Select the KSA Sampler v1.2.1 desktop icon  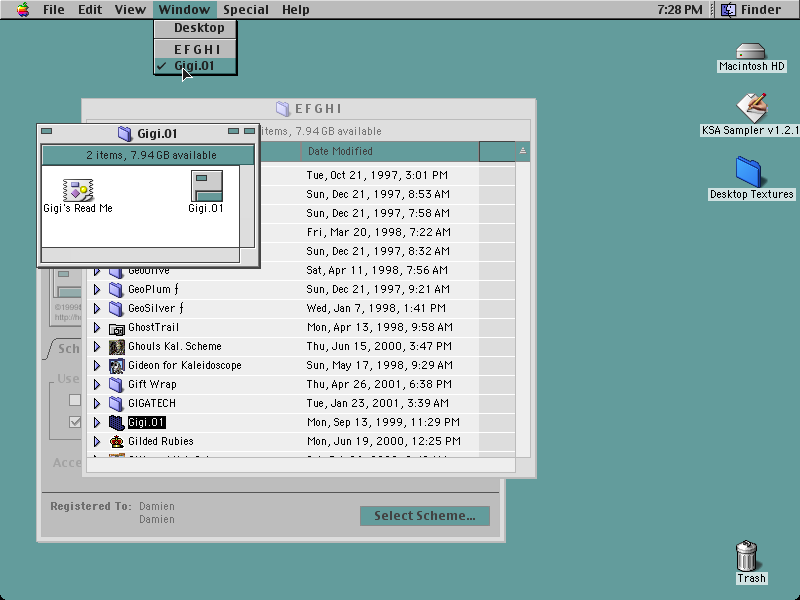752,107
